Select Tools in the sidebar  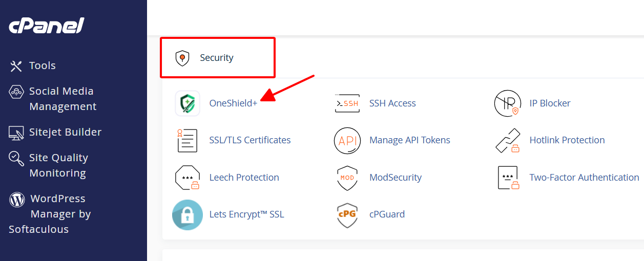point(32,66)
